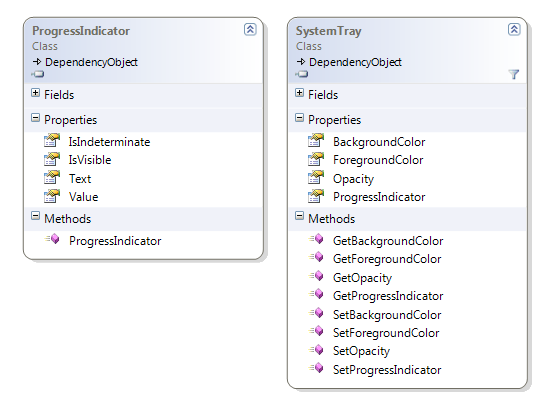Select the GetProgressIndicator method name
The height and width of the screenshot is (405, 542).
click(x=388, y=296)
